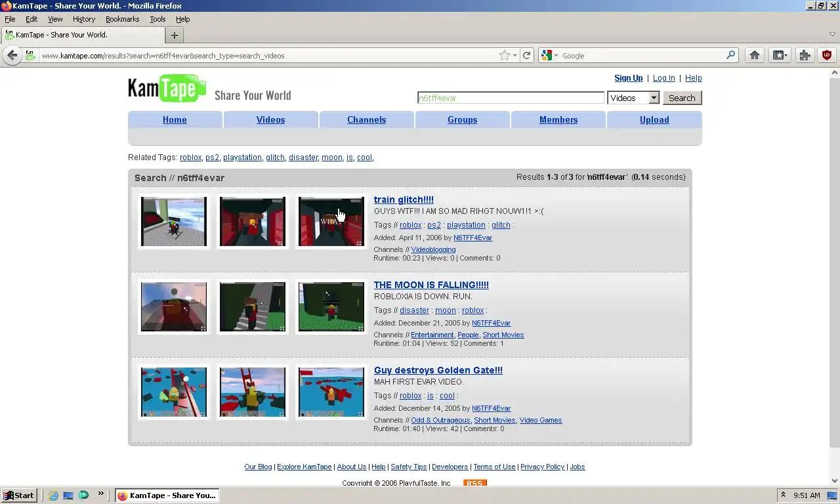840x504 pixels.
Task: Open the Start menu
Action: pos(18,495)
